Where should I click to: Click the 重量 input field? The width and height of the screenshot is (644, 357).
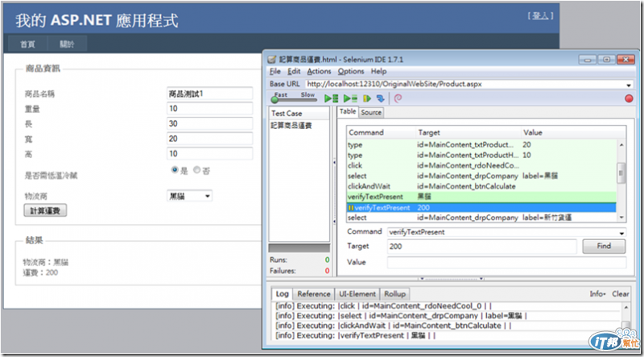click(x=210, y=109)
